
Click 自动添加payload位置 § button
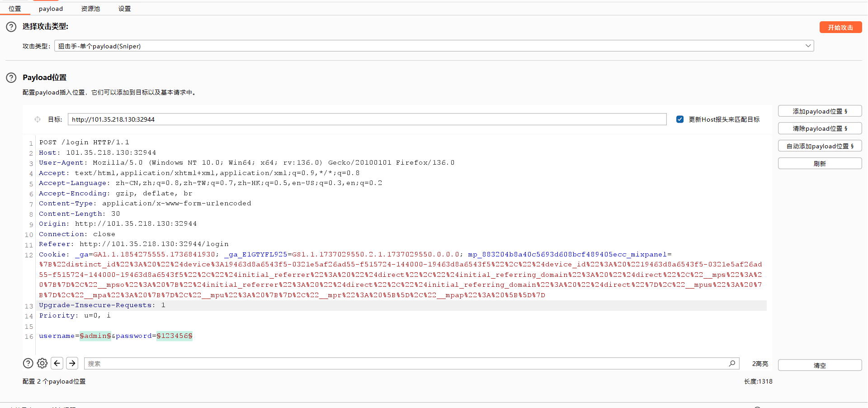click(820, 146)
